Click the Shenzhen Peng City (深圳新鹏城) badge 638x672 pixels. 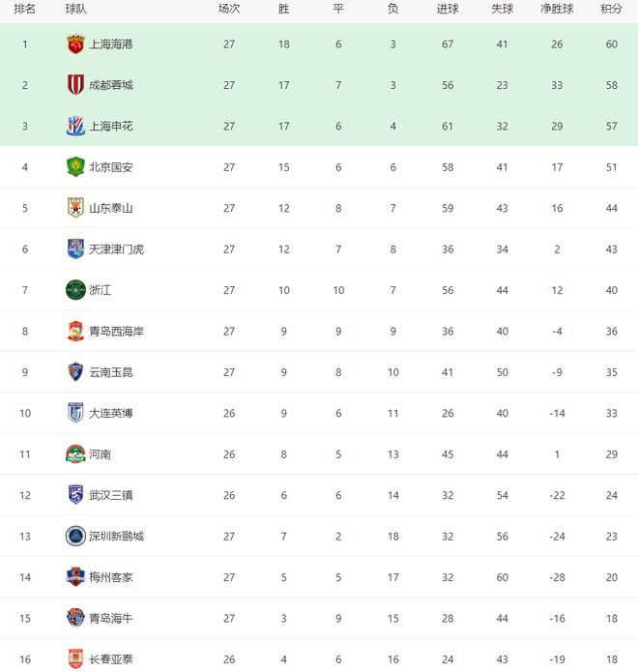coord(75,537)
